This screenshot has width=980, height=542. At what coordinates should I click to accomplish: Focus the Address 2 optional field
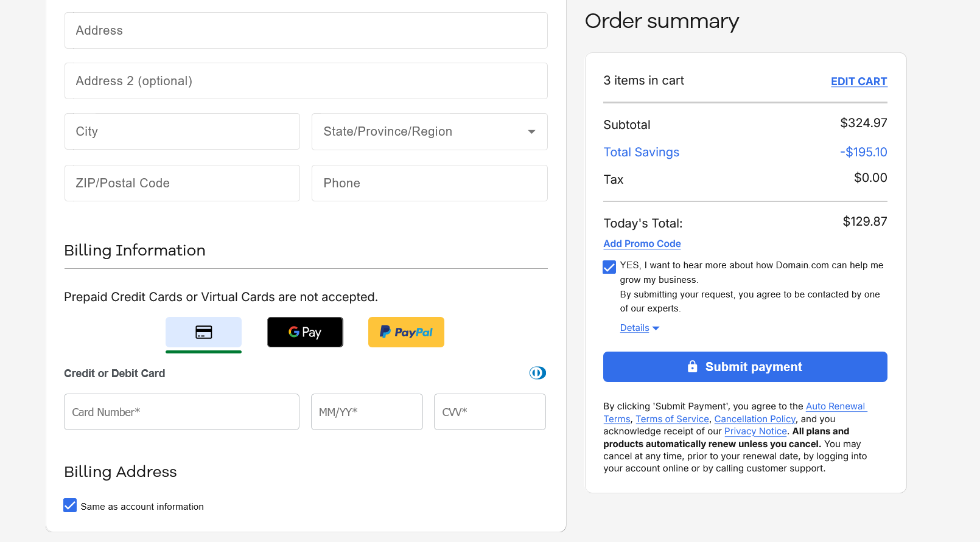pyautogui.click(x=306, y=81)
